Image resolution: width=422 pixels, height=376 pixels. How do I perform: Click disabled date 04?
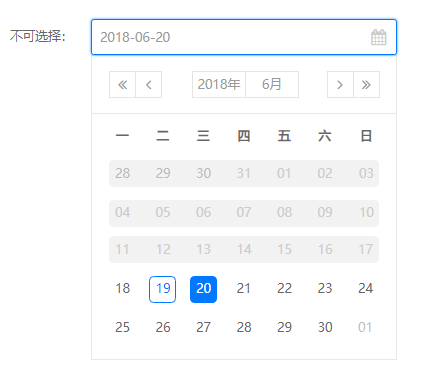(122, 213)
